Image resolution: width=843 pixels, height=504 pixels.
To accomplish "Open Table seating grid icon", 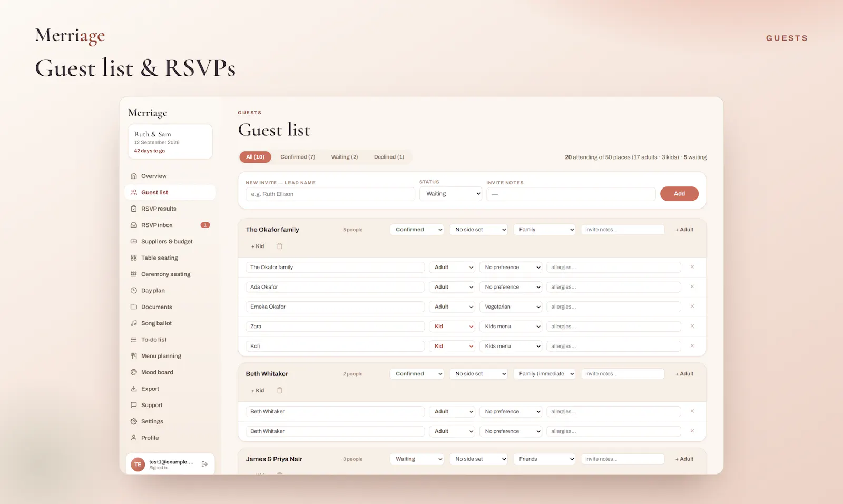I will pos(134,258).
